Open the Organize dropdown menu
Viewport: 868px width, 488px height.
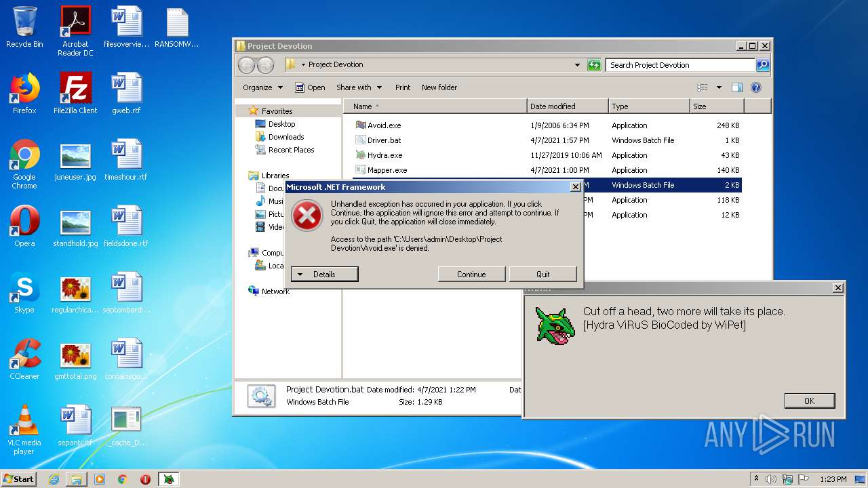pyautogui.click(x=262, y=87)
